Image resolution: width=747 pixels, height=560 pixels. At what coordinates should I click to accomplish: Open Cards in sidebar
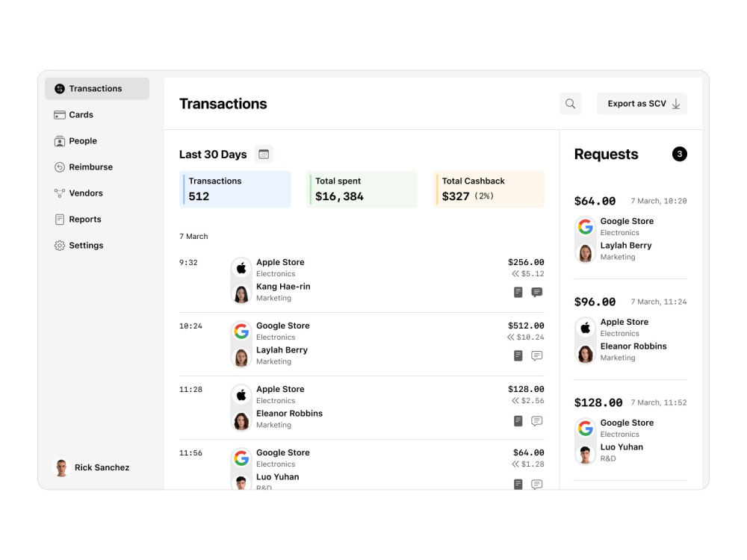(97, 115)
